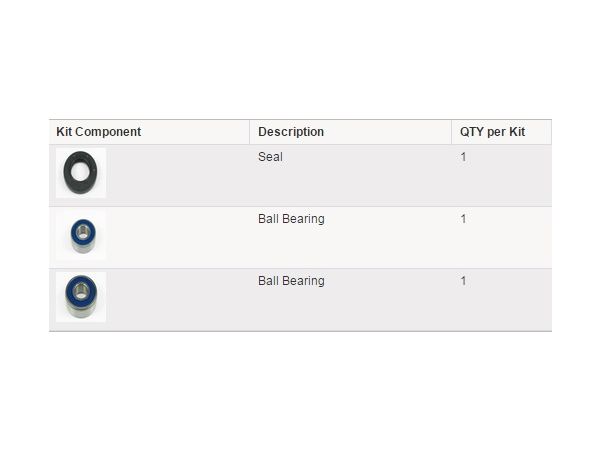Image resolution: width=600 pixels, height=450 pixels.
Task: Select the Seal description text
Action: click(271, 157)
